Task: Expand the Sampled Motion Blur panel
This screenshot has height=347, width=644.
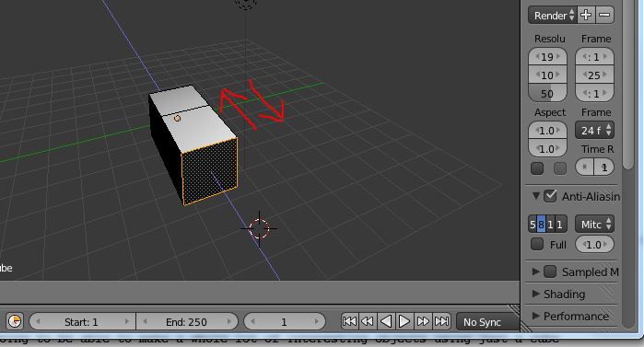Action: click(535, 272)
